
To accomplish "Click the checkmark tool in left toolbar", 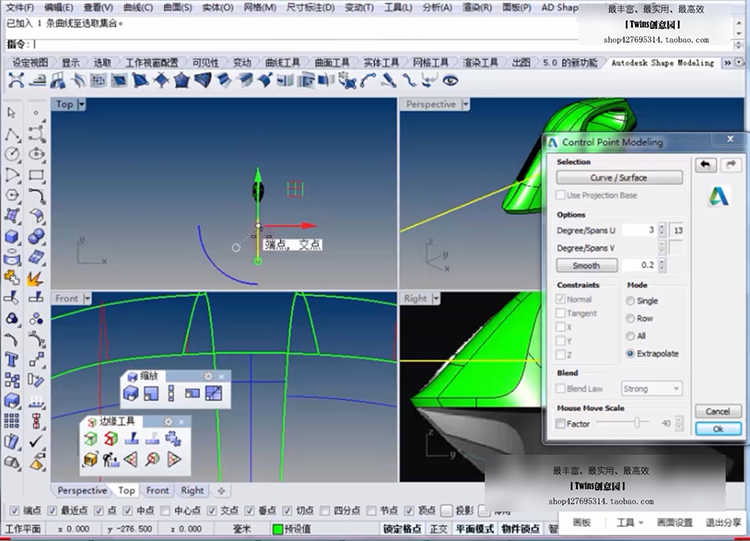I will pyautogui.click(x=36, y=440).
